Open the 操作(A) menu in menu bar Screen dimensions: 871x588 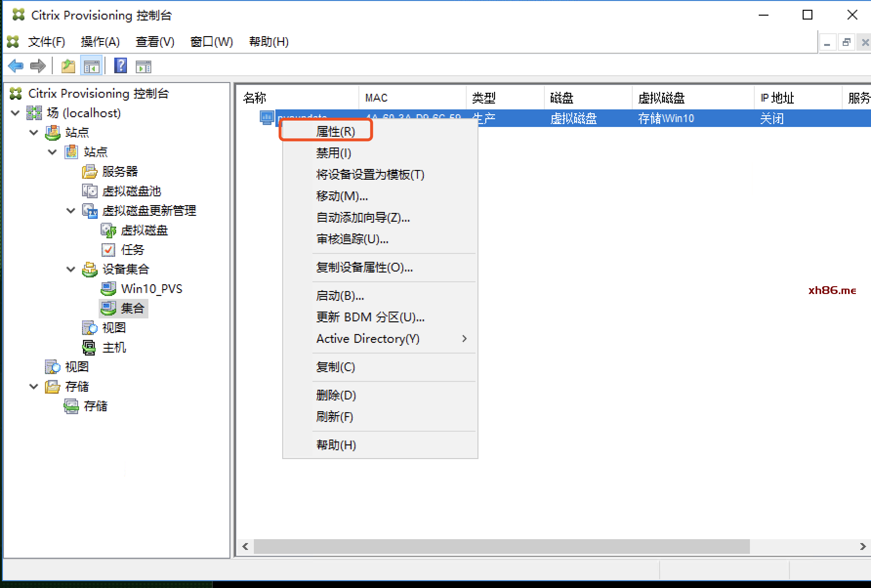tap(100, 42)
